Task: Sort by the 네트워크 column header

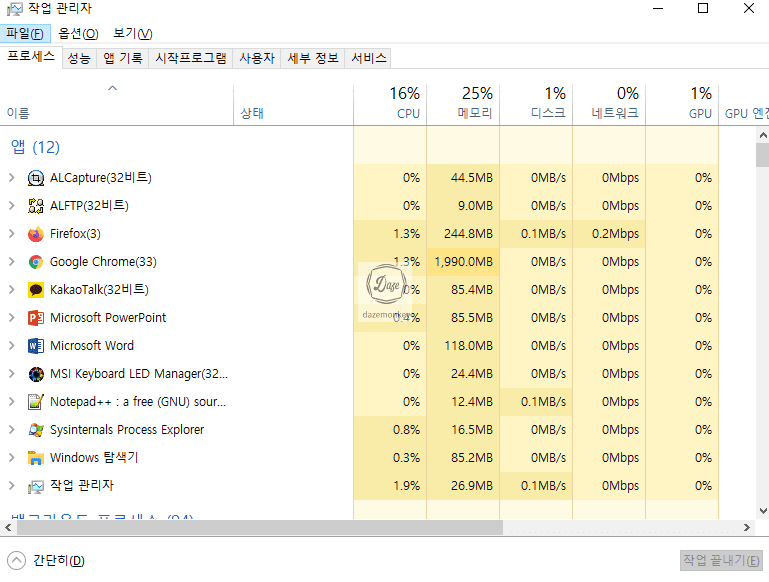Action: (x=609, y=104)
